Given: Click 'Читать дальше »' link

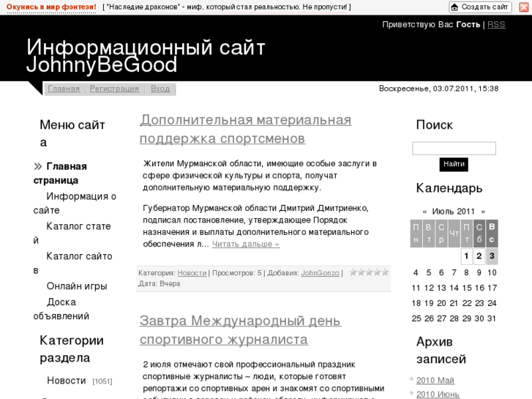Looking at the screenshot, I should point(246,244).
